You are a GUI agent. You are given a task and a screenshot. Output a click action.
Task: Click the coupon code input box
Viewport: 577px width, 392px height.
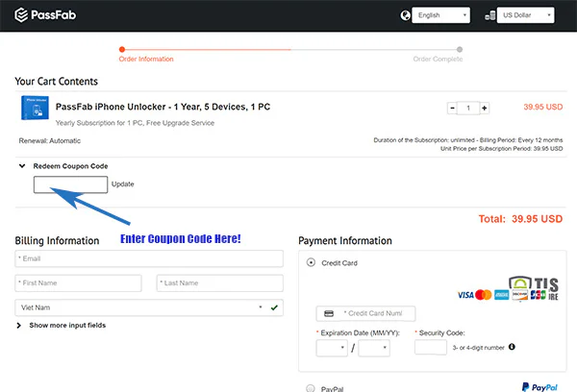click(x=70, y=184)
